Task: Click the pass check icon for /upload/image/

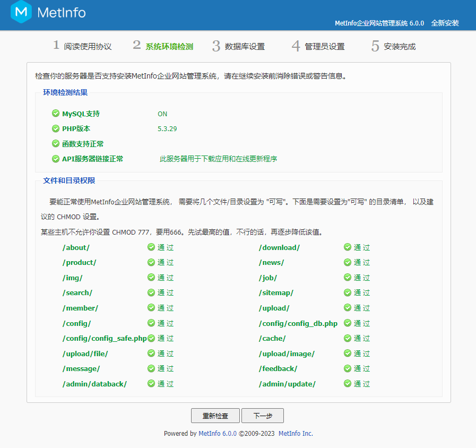Action: point(348,354)
